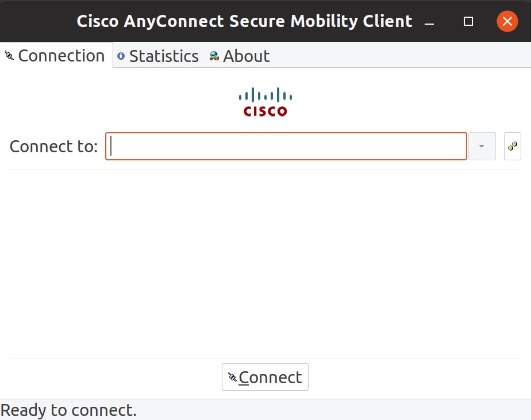Click the Cisco logo image
This screenshot has height=420, width=531.
[265, 102]
